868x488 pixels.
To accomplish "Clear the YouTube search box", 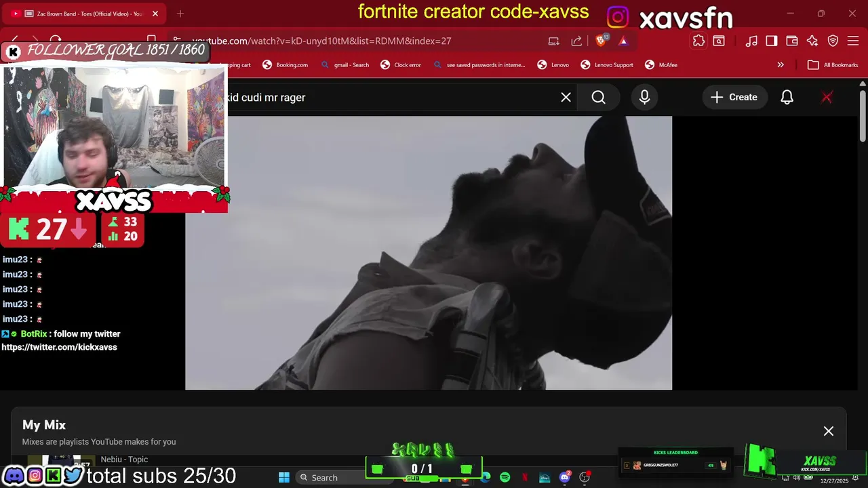I will click(x=566, y=98).
